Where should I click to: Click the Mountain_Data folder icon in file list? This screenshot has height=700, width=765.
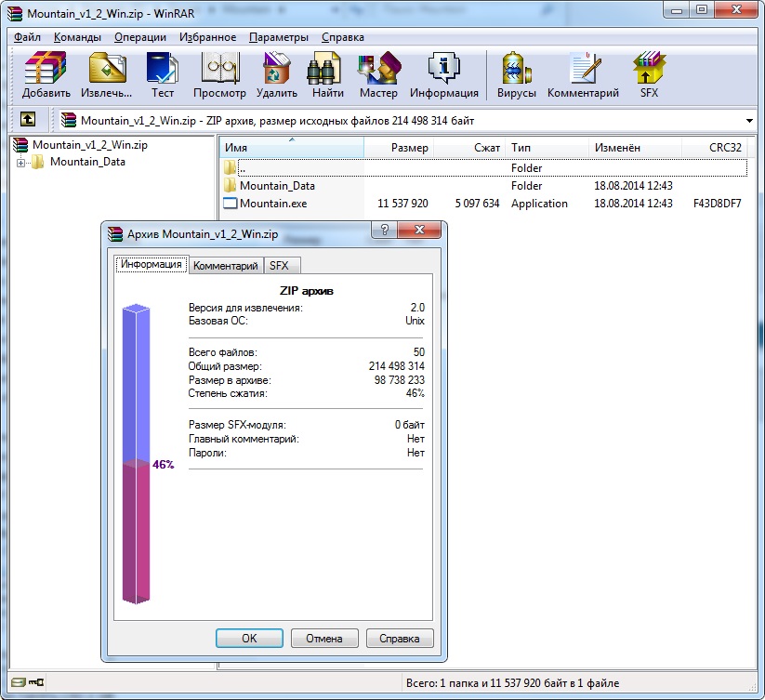point(230,185)
